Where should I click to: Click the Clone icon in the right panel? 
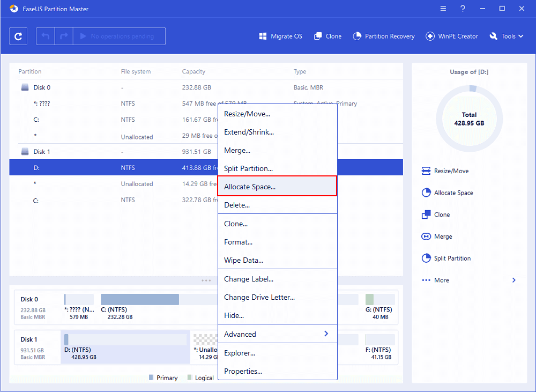[x=426, y=215]
